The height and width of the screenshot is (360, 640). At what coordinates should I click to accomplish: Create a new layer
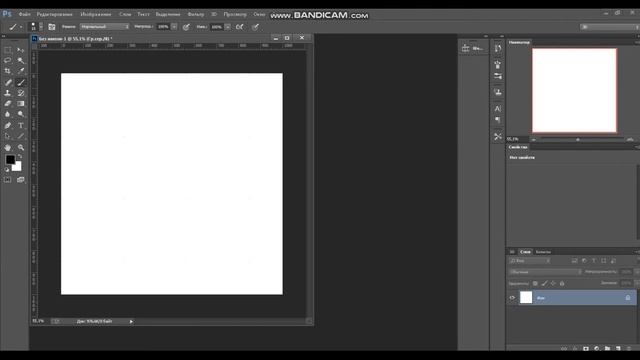tap(618, 349)
